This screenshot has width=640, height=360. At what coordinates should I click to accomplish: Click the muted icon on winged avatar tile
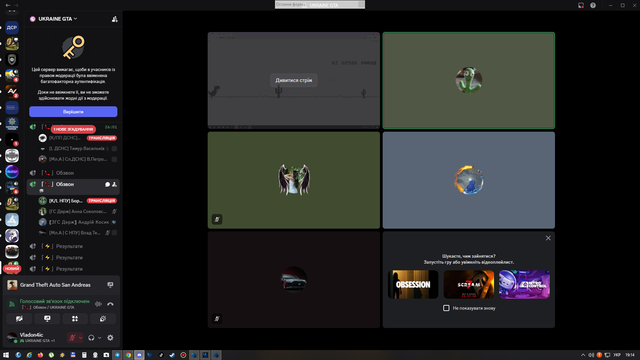point(217,219)
